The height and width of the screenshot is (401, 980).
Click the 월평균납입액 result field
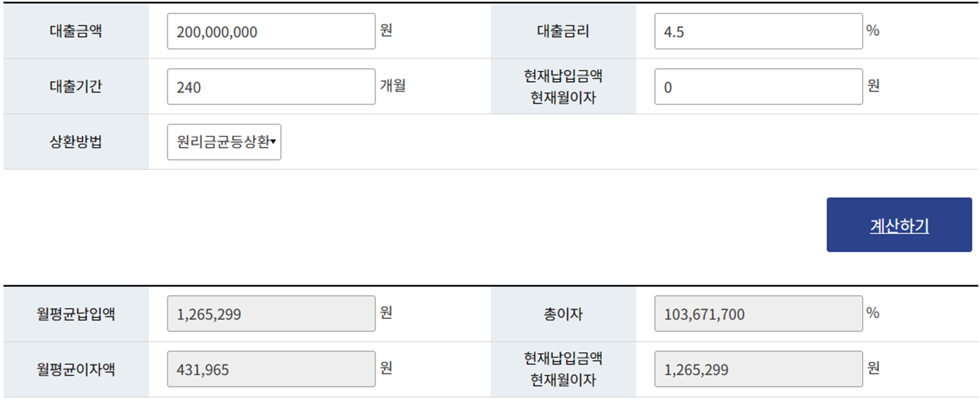[x=270, y=313]
